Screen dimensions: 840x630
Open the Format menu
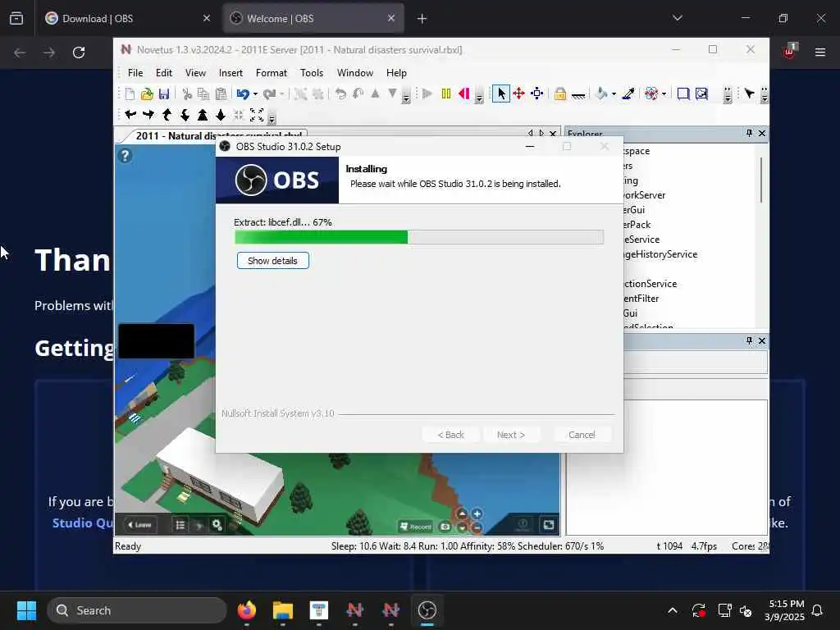(271, 73)
